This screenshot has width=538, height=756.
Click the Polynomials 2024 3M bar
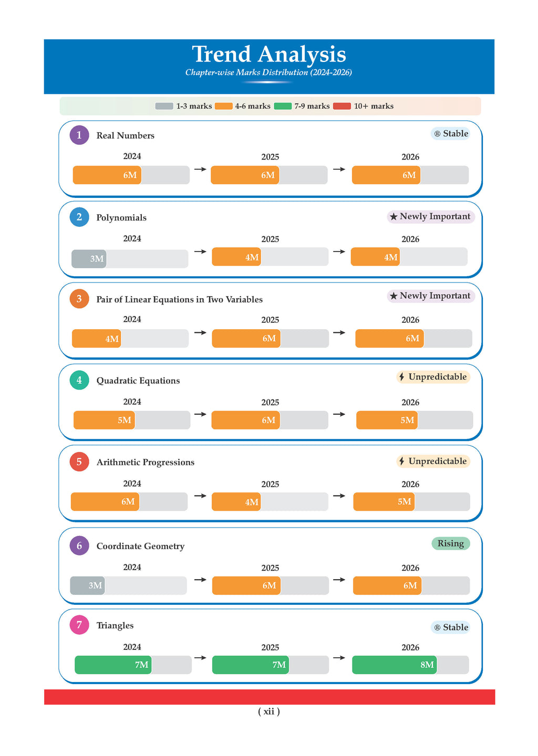coord(89,259)
